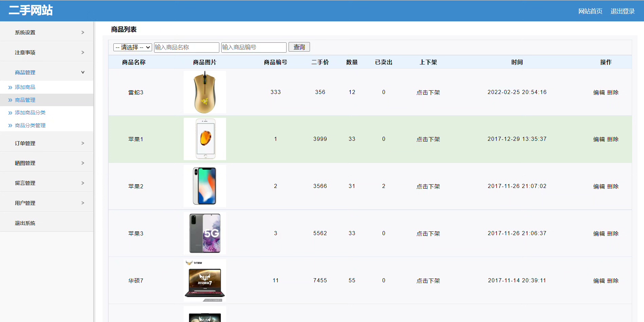Expand the 系统设置 sidebar chevron
Screen dimensions: 644x322
82,33
